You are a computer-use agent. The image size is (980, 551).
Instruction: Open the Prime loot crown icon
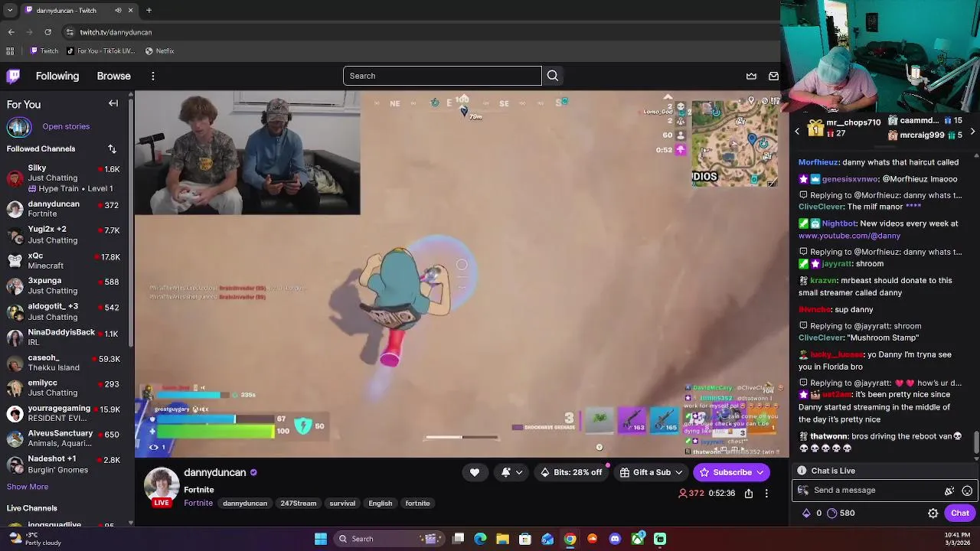coord(751,76)
